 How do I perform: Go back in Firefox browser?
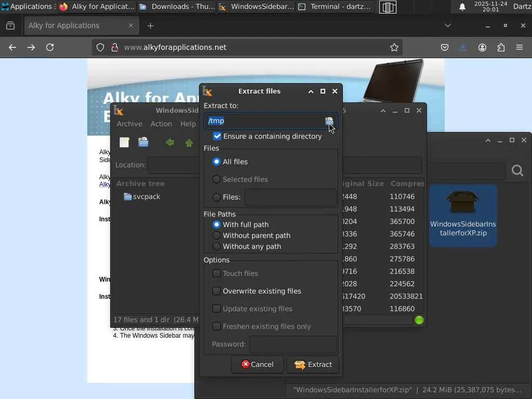pyautogui.click(x=12, y=47)
